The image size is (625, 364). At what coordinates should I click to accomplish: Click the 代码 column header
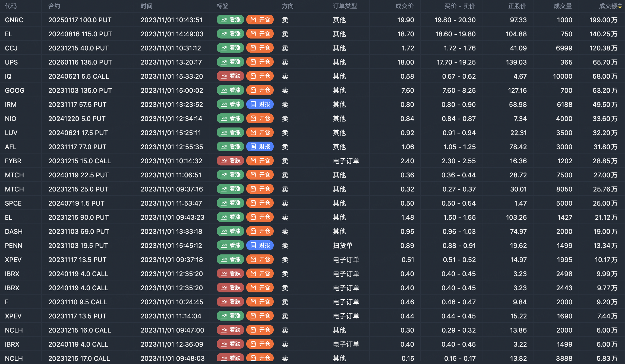click(x=11, y=6)
